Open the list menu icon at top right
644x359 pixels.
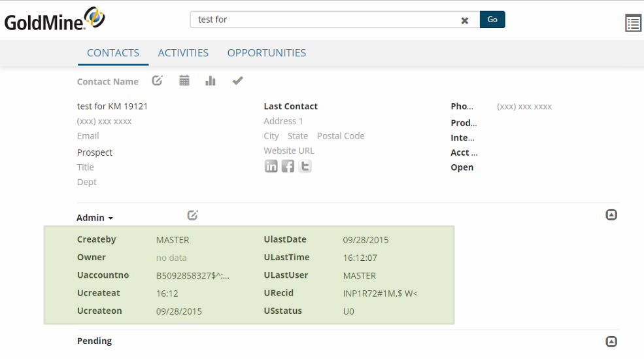click(632, 24)
